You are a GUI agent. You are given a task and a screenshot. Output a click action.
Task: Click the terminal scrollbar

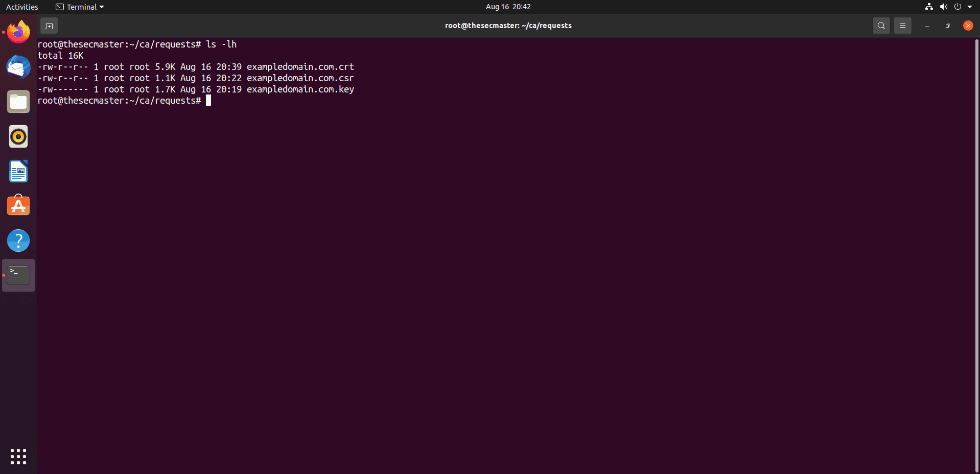976,255
